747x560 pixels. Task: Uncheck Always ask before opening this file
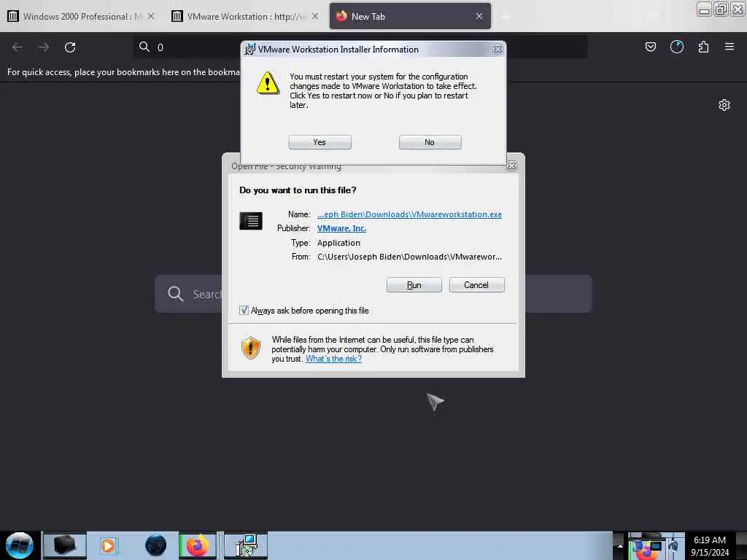click(x=244, y=311)
